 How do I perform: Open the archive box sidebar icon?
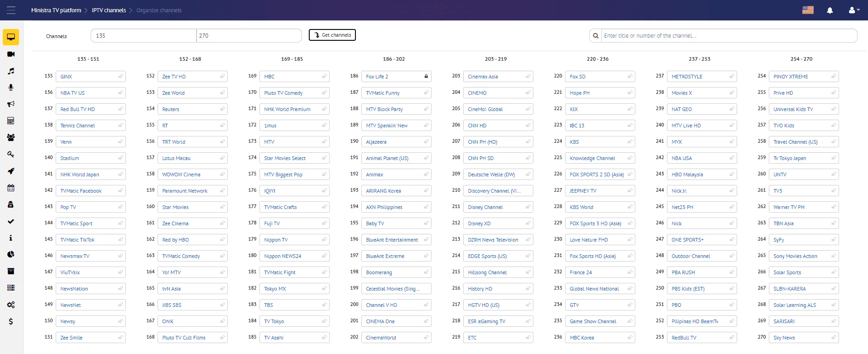click(11, 271)
